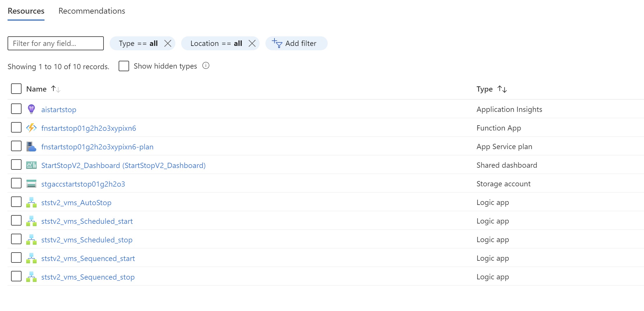Image resolution: width=644 pixels, height=311 pixels.
Task: Switch to the Resources tab
Action: [26, 11]
